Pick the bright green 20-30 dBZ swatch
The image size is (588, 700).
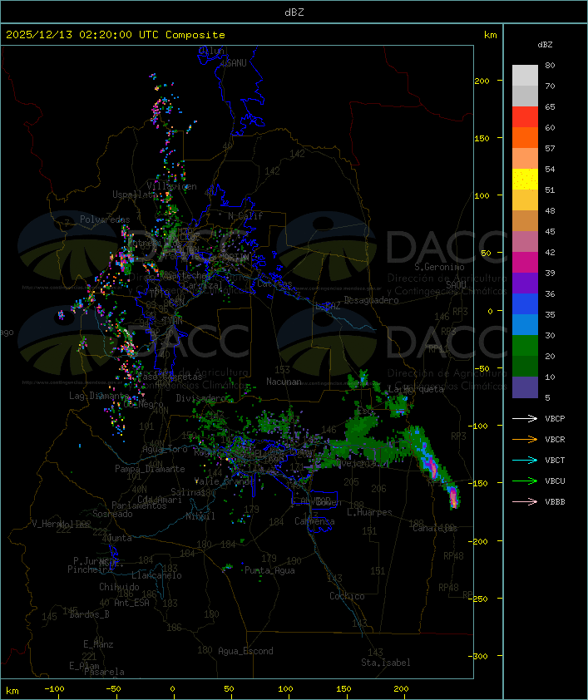(x=525, y=346)
